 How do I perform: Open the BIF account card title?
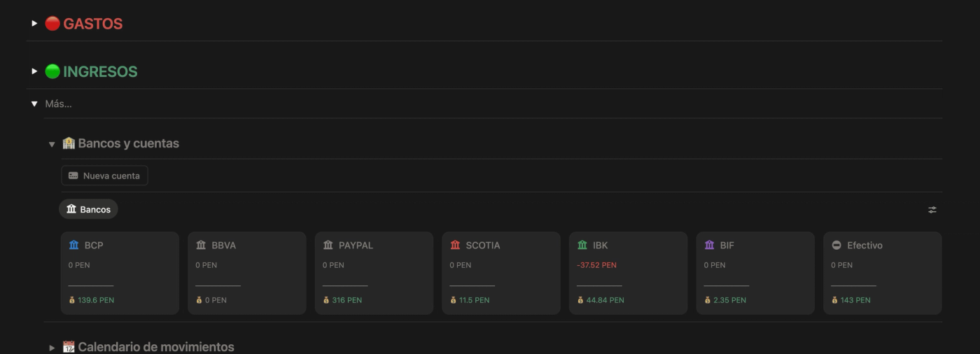[x=727, y=246]
